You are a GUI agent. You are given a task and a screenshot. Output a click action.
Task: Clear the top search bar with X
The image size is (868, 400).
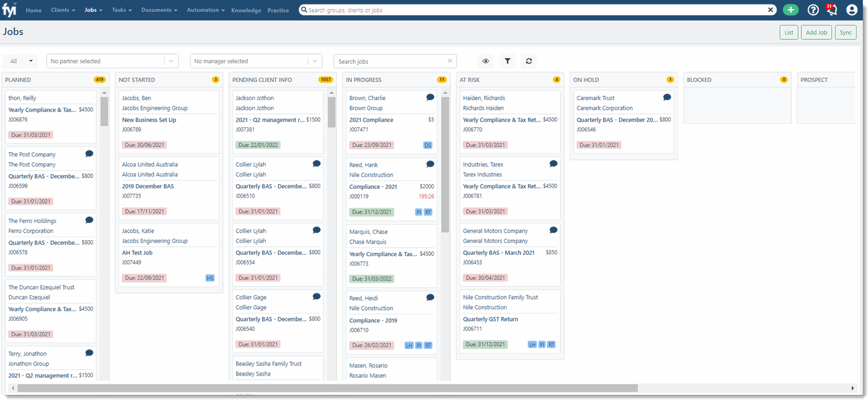pos(771,10)
